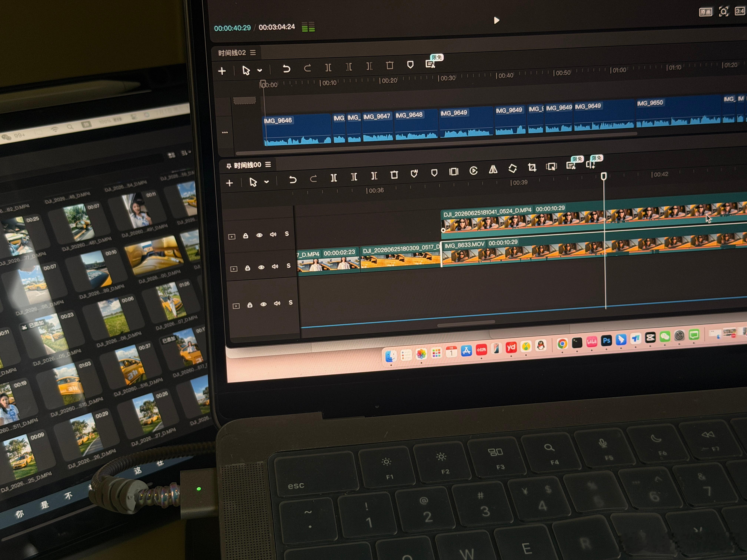Image resolution: width=747 pixels, height=560 pixels.
Task: Choose the selection arrow tool in 时间线00
Action: click(x=253, y=182)
